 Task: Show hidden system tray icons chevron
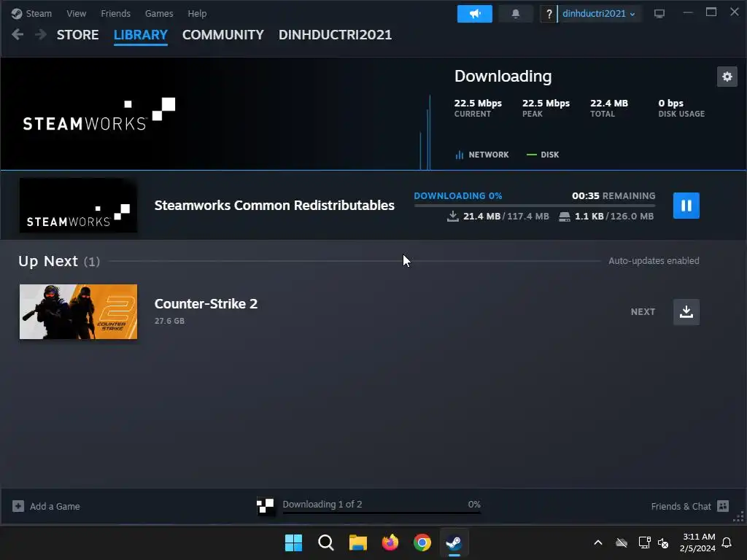point(598,542)
